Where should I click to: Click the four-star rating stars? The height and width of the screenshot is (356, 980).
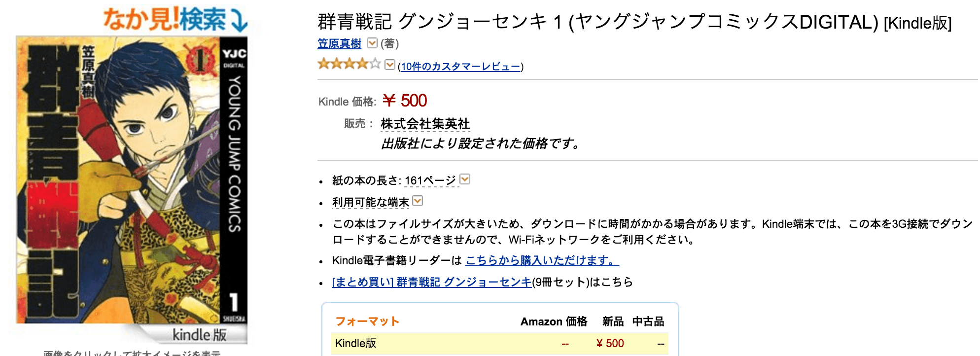349,64
